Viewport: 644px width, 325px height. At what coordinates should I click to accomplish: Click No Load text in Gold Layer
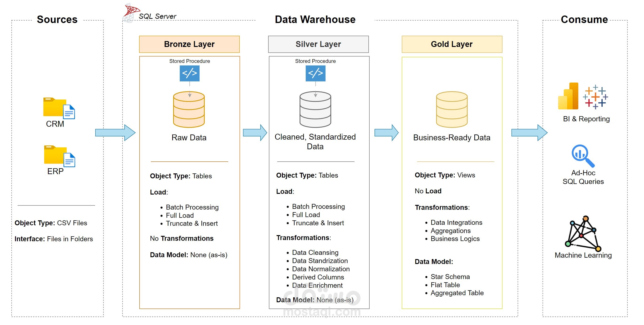point(428,191)
